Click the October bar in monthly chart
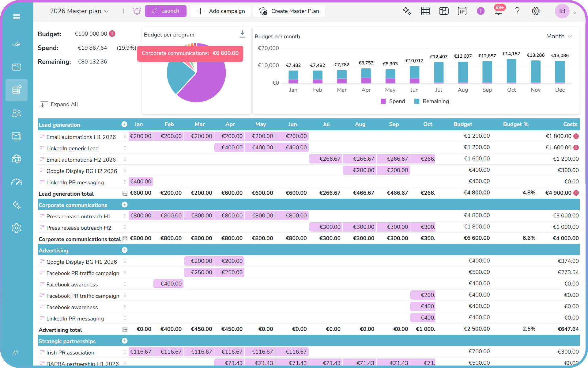Image resolution: width=588 pixels, height=368 pixels. tap(511, 71)
